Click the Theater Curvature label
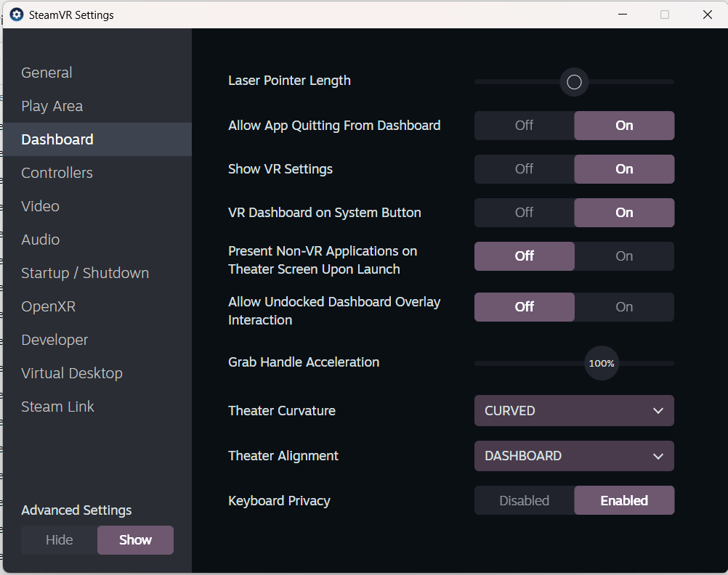This screenshot has width=728, height=575. click(282, 411)
